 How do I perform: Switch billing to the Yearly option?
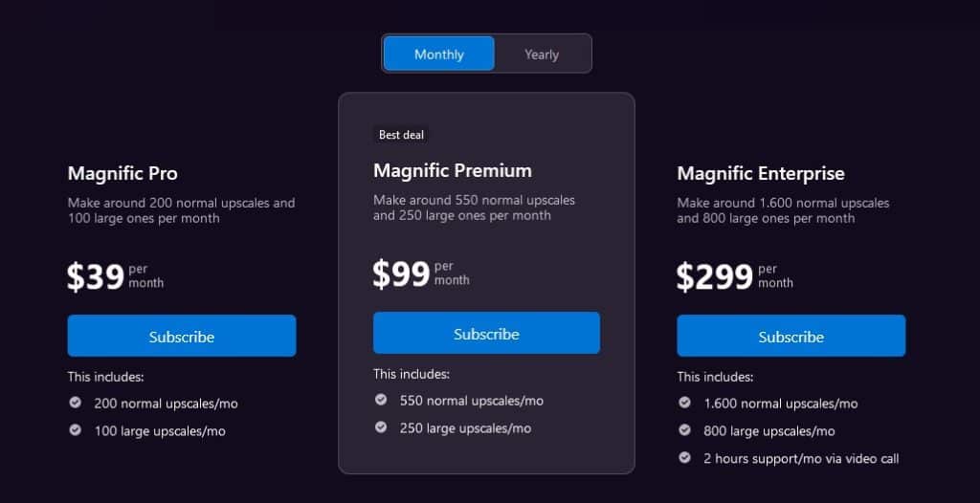tap(542, 55)
